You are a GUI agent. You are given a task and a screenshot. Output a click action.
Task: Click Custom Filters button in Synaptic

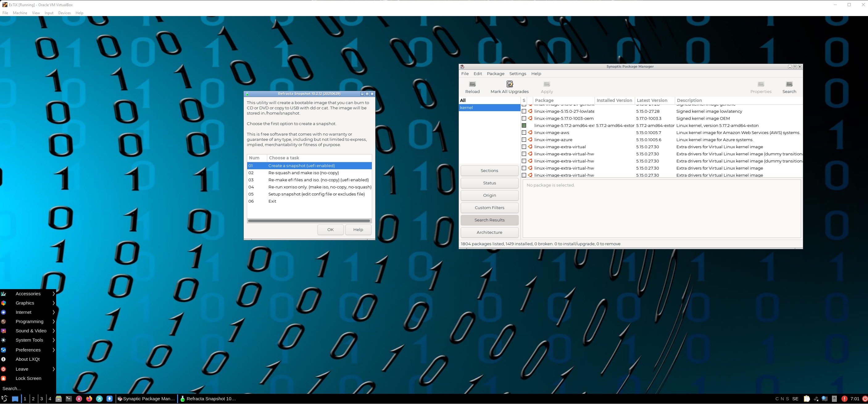tap(489, 208)
